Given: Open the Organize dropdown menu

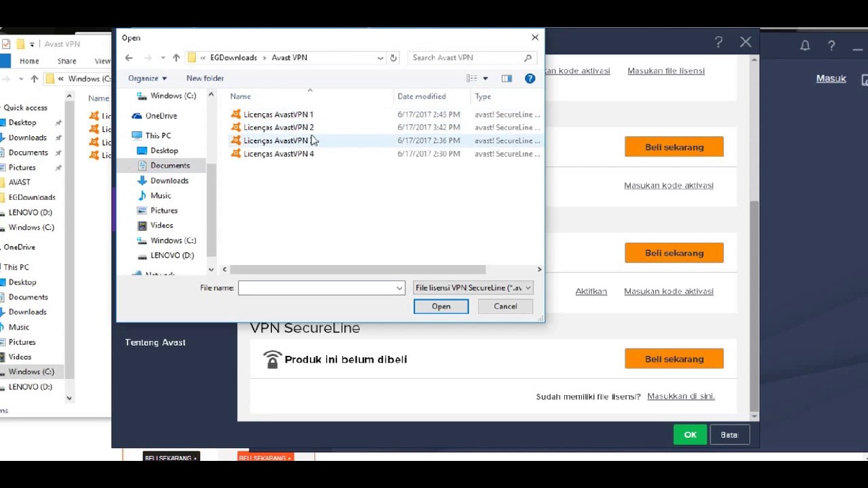Looking at the screenshot, I should tap(147, 78).
